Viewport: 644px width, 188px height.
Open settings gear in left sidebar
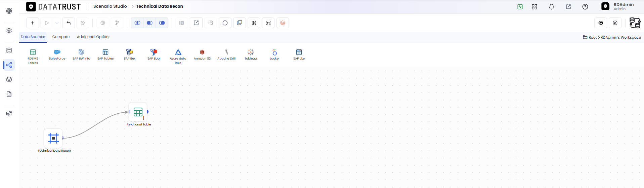coord(9,31)
